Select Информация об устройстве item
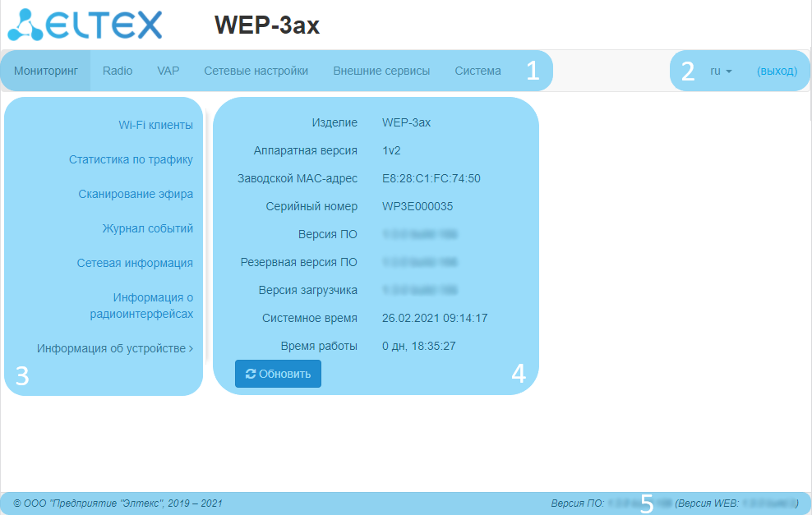 [115, 348]
